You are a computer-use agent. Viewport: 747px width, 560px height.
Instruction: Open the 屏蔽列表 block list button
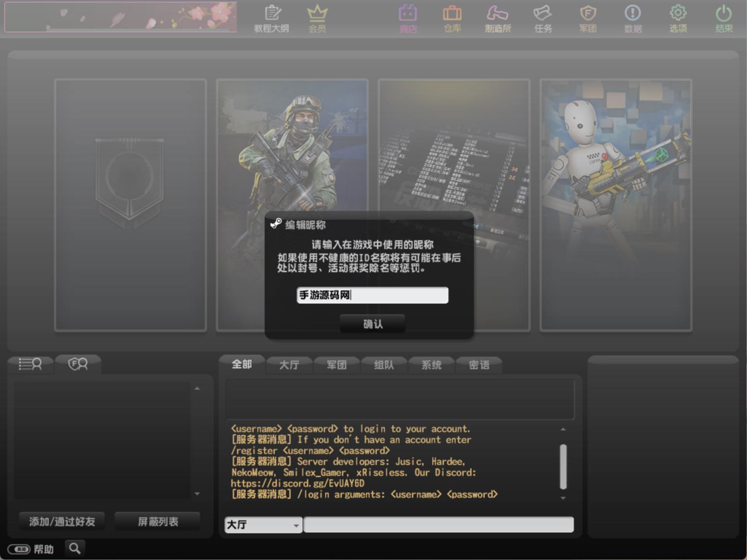point(157,522)
